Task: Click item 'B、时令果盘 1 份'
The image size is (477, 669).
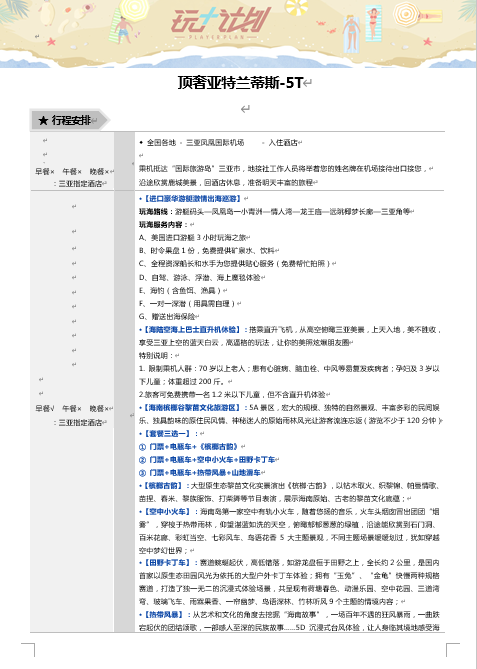Action: 207,250
